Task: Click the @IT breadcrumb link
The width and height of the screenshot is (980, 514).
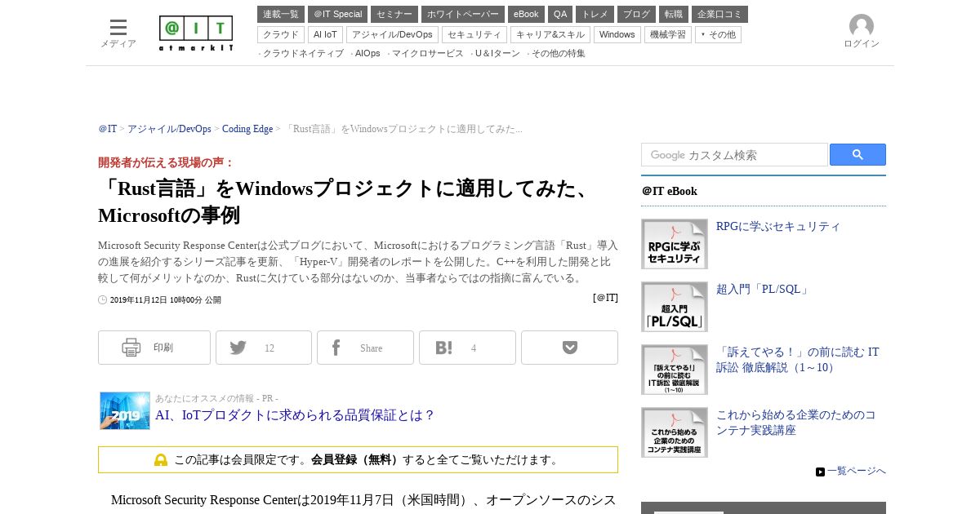Action: (108, 129)
